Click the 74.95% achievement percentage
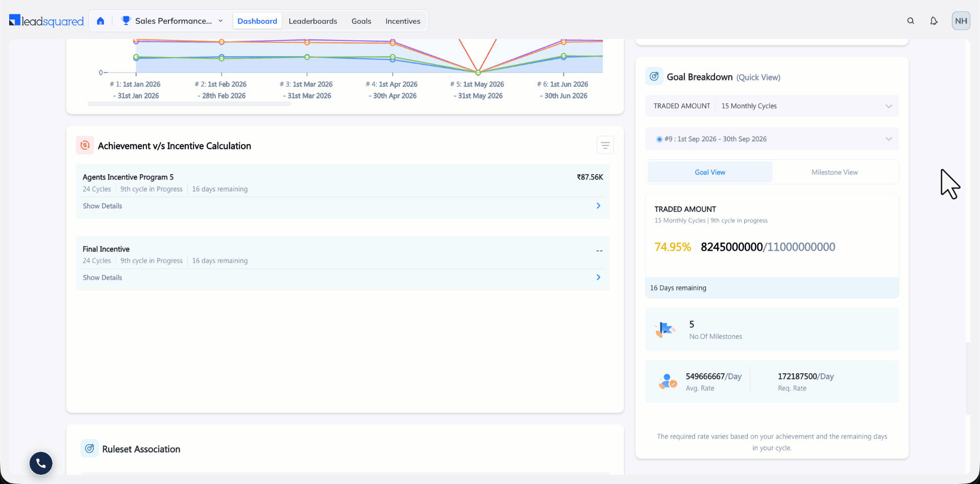The width and height of the screenshot is (980, 484). click(673, 247)
